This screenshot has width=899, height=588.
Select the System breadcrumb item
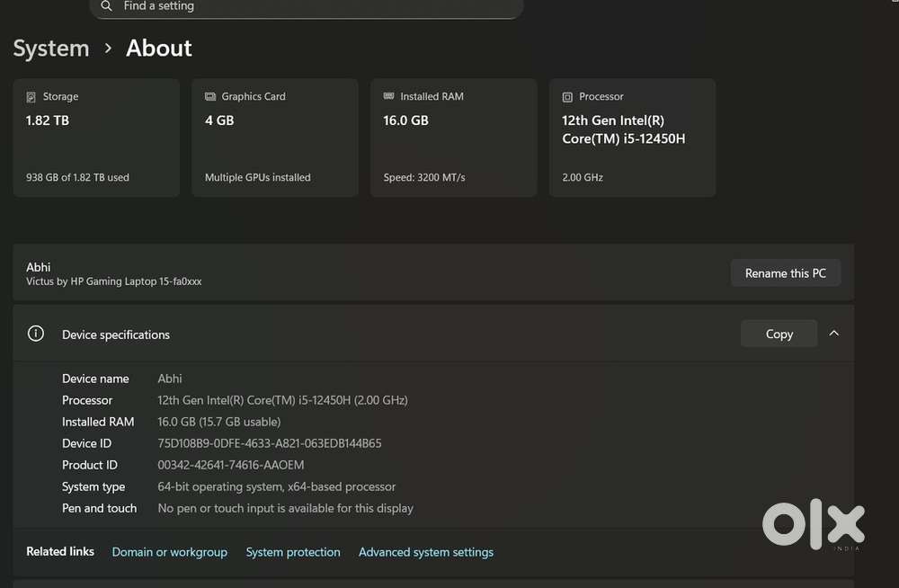50,48
